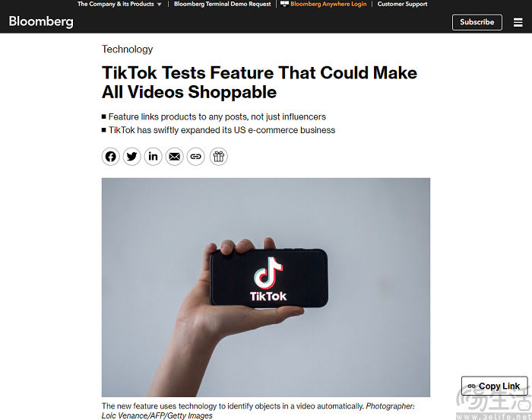Click the dropdown arrow after Products
532x420 pixels.
tap(159, 5)
